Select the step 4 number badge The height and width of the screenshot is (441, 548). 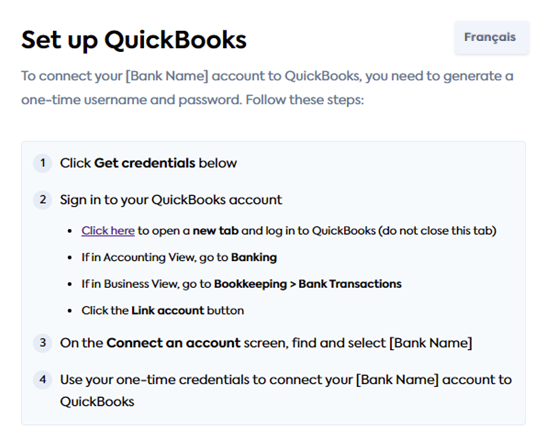coord(43,379)
